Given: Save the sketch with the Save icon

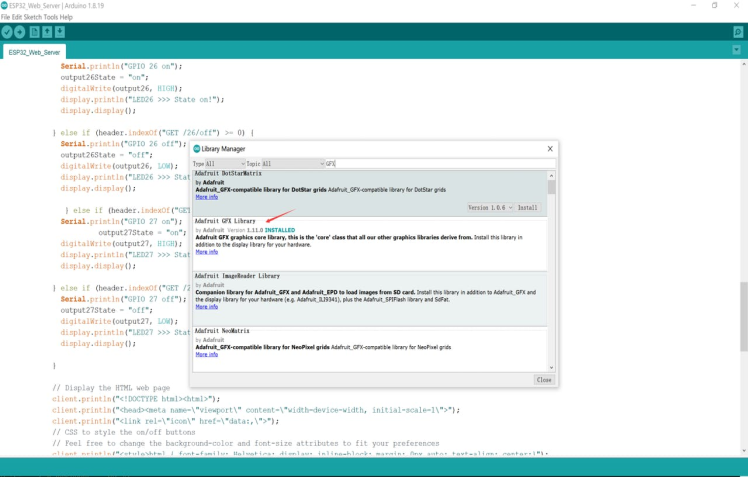Looking at the screenshot, I should tap(60, 32).
